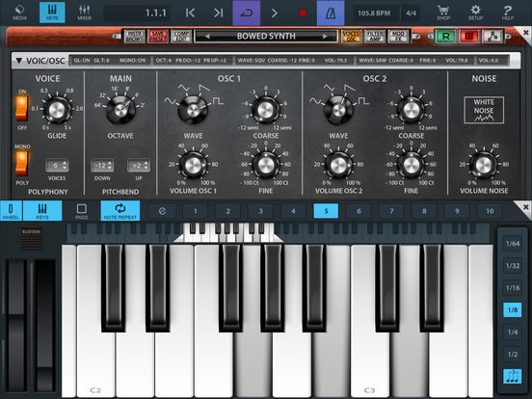Image resolution: width=532 pixels, height=399 pixels.
Task: Toggle the metronome icon
Action: tap(331, 13)
